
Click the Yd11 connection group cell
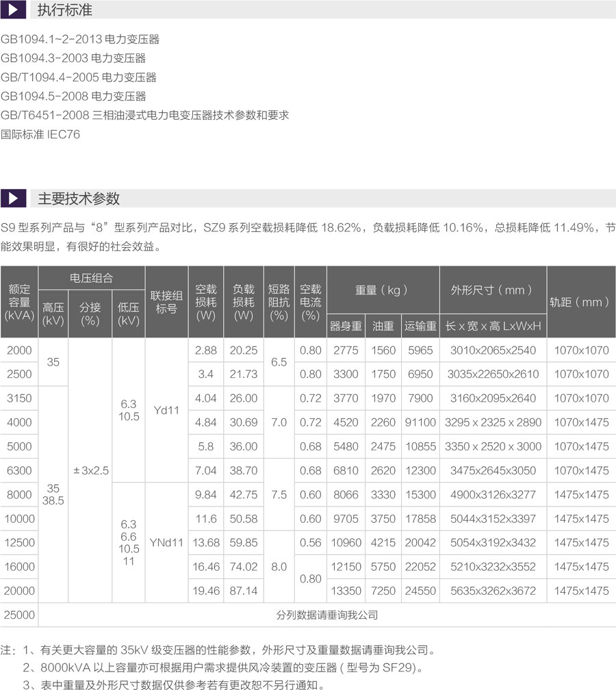(x=166, y=410)
